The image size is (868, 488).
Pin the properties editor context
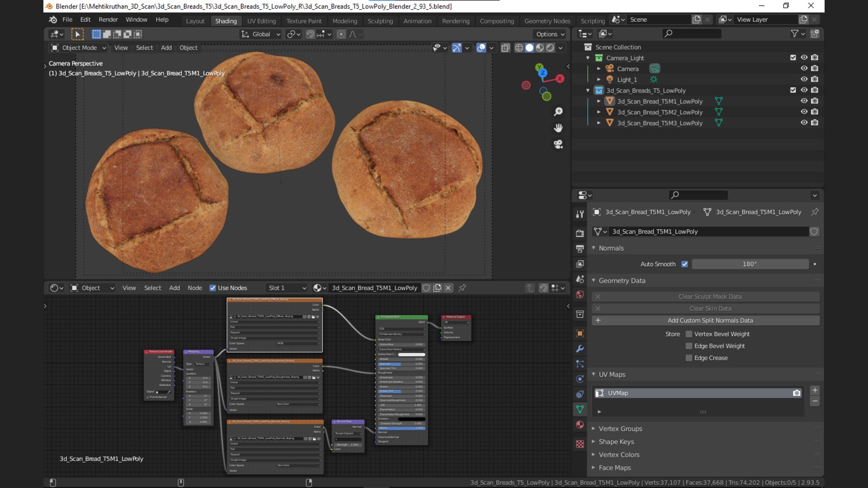(815, 212)
